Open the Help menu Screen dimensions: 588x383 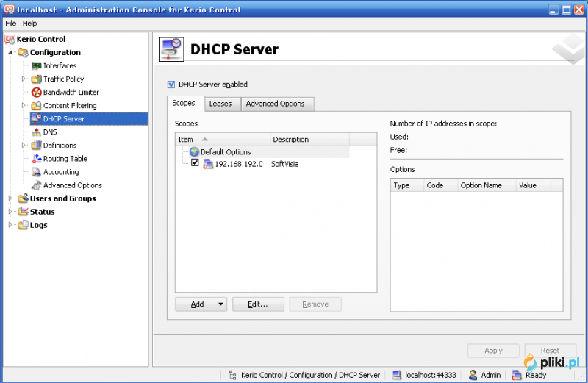click(x=29, y=24)
